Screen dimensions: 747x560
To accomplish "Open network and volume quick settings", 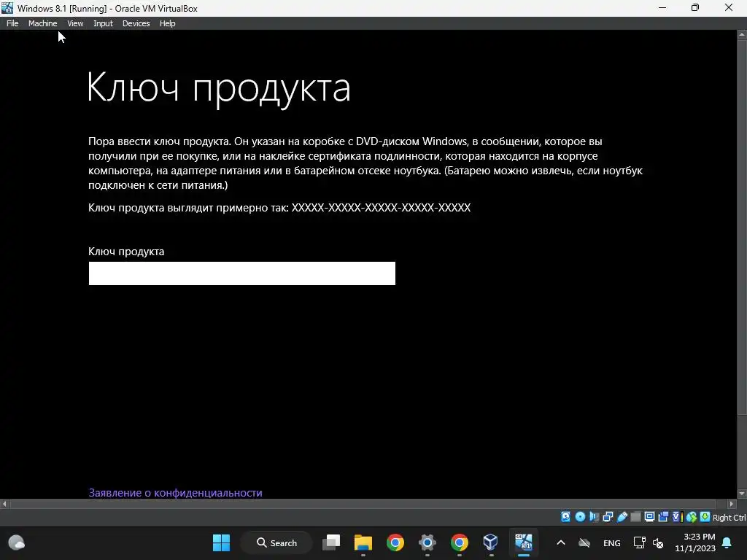I will tap(649, 542).
